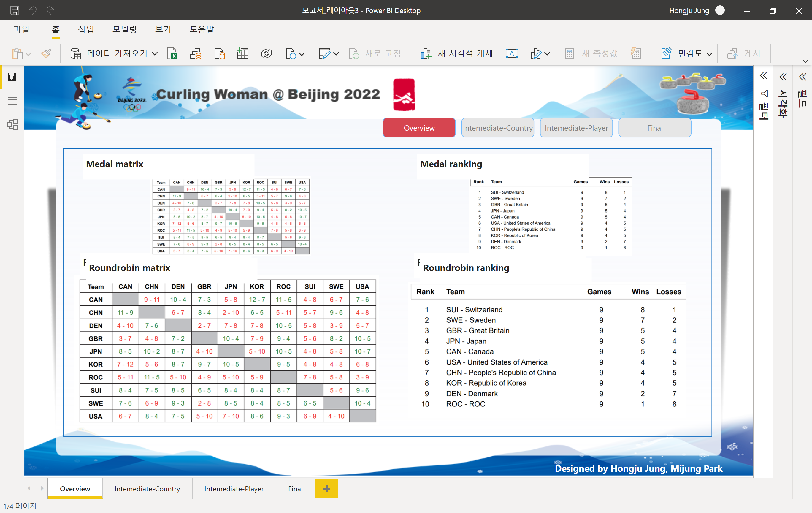Click the save icon in title bar
This screenshot has height=513, width=812.
(15, 10)
